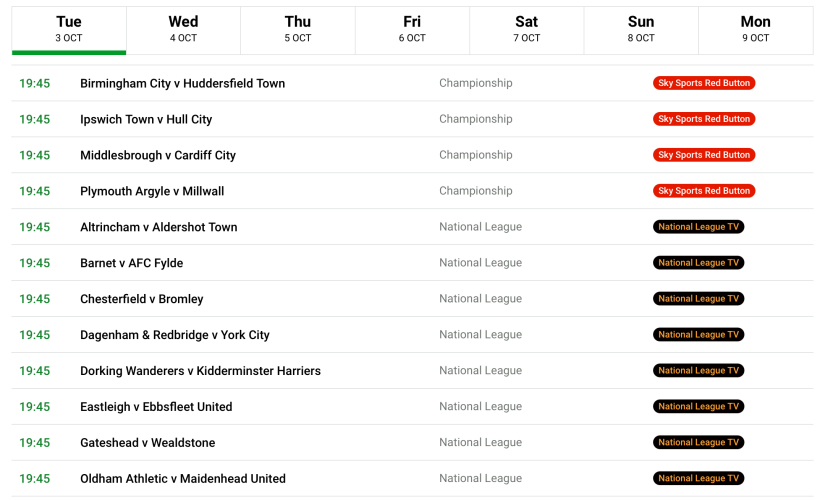Screen dimensions: 825x500
Task: Click National League TV badge for Gateshead match
Action: [x=698, y=443]
